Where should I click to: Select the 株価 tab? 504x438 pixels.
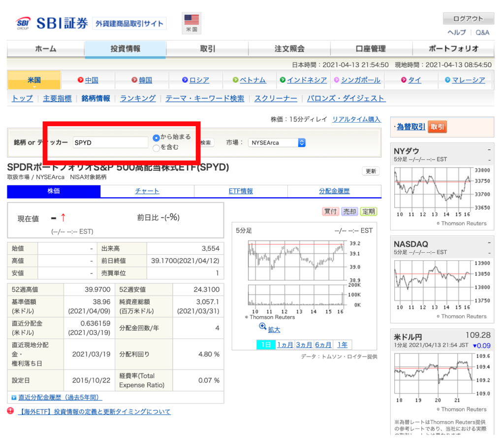pyautogui.click(x=54, y=191)
